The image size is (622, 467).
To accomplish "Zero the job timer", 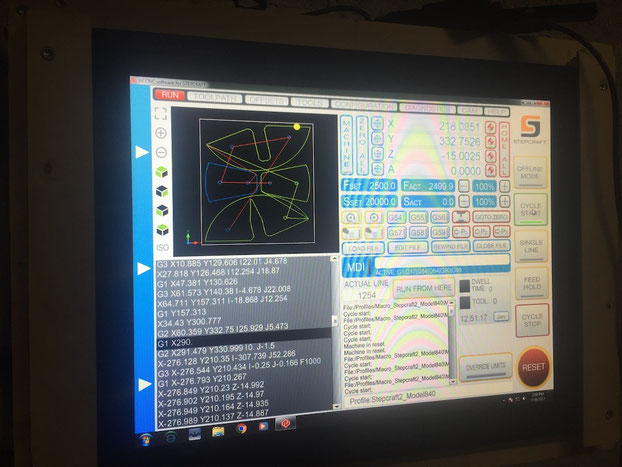I will pos(501,317).
